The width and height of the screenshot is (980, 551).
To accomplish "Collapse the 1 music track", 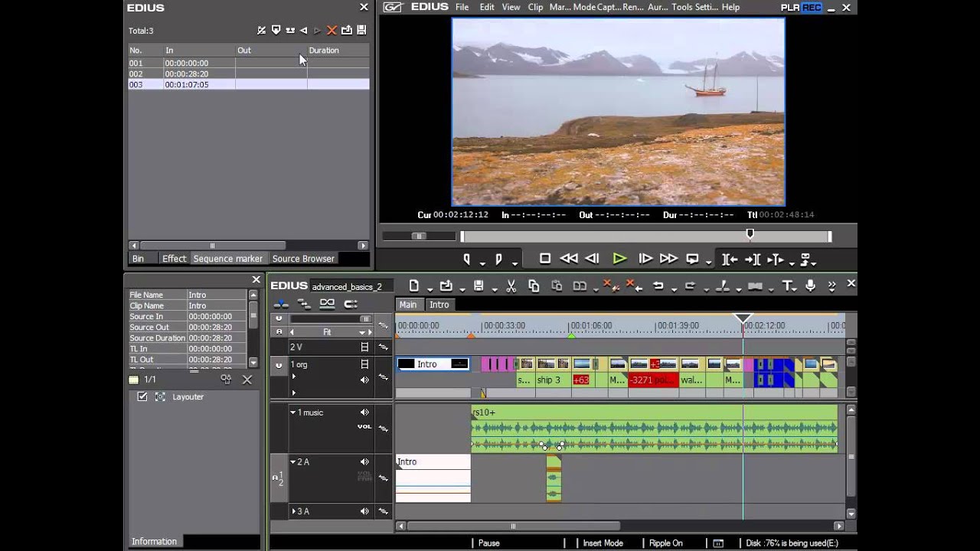I will pos(292,412).
